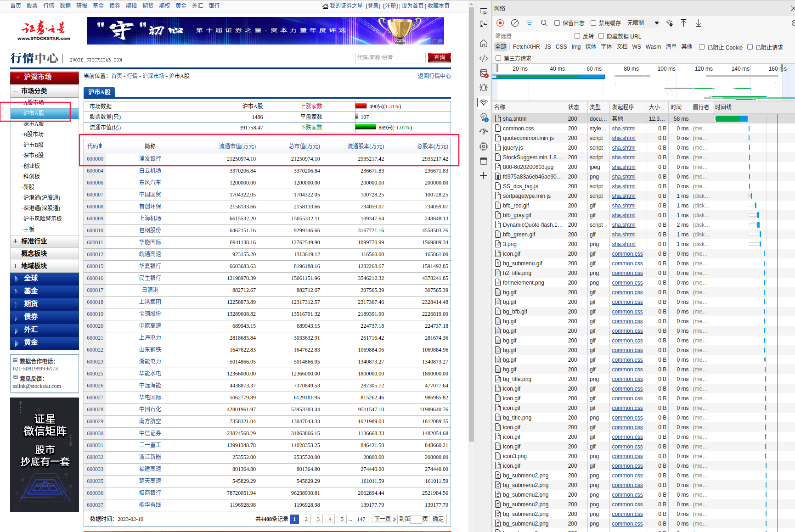Check the 已阻止 Cookie checkbox
795x532 pixels.
(702, 47)
